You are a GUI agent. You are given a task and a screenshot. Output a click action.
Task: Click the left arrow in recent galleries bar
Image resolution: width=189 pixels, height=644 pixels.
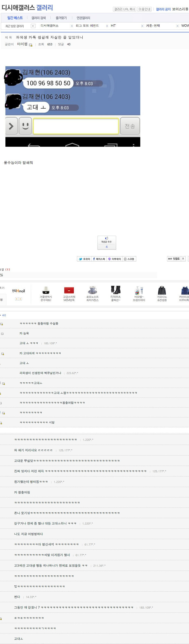33,26
